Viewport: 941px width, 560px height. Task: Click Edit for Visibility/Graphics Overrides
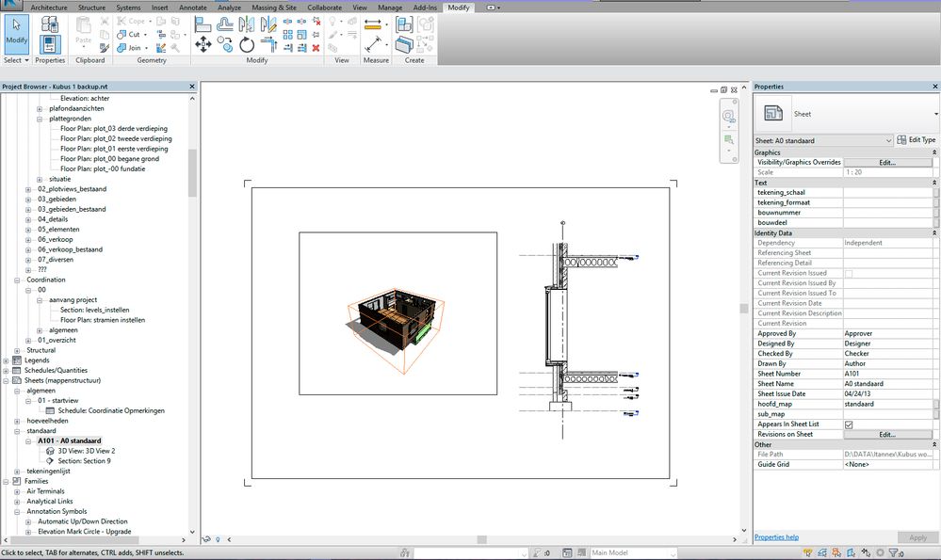(887, 163)
